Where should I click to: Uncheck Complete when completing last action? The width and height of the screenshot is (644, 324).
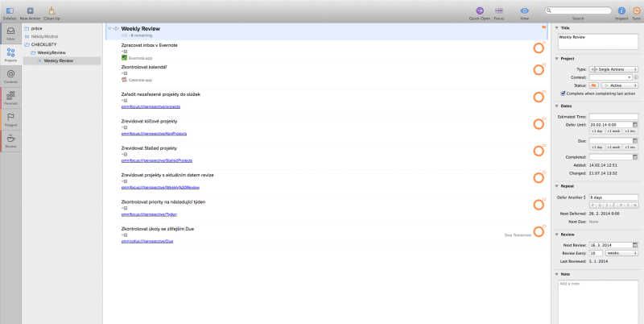[561, 93]
